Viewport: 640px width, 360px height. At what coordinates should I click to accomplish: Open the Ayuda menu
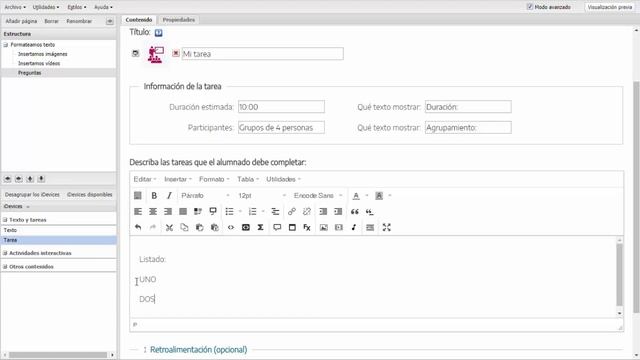point(103,7)
